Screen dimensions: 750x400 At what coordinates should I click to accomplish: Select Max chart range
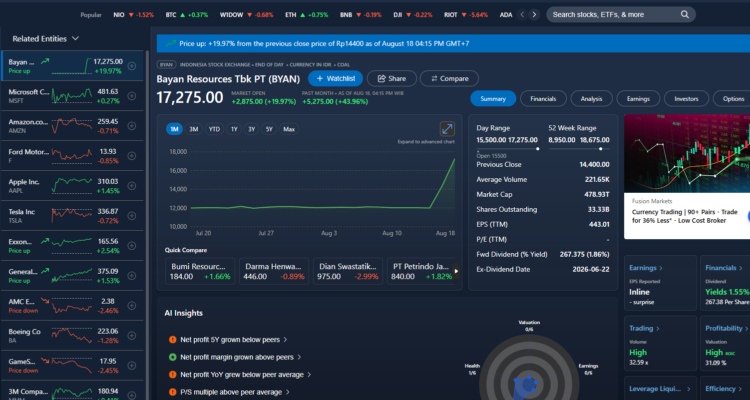point(289,129)
